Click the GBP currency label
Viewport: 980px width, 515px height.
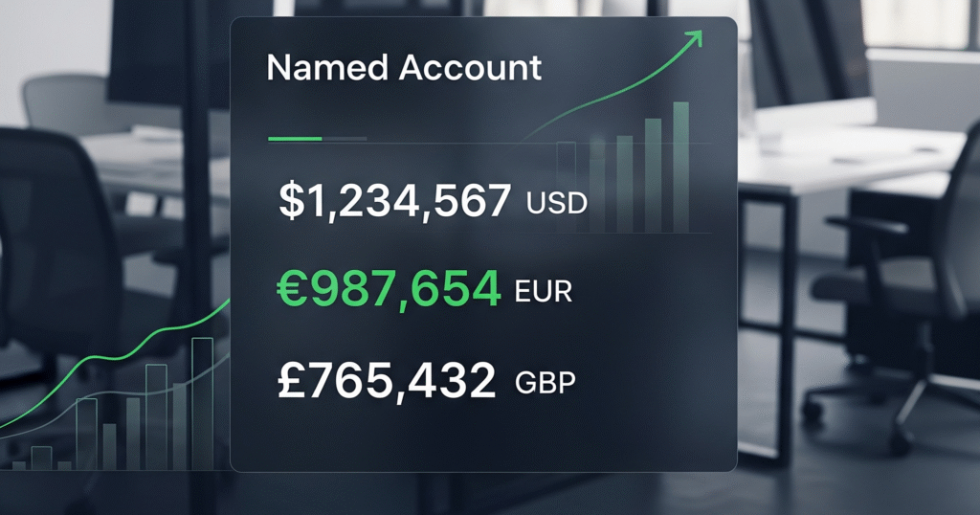tap(546, 383)
